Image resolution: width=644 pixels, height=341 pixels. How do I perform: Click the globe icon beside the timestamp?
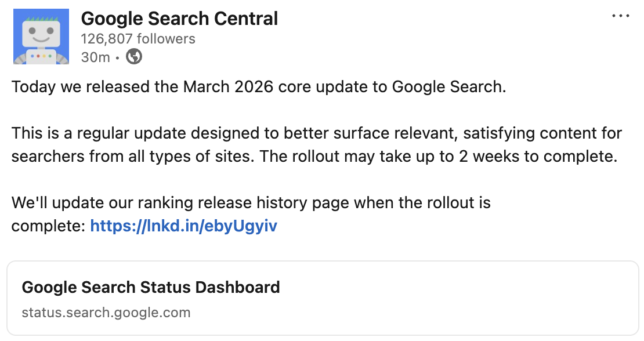(133, 57)
